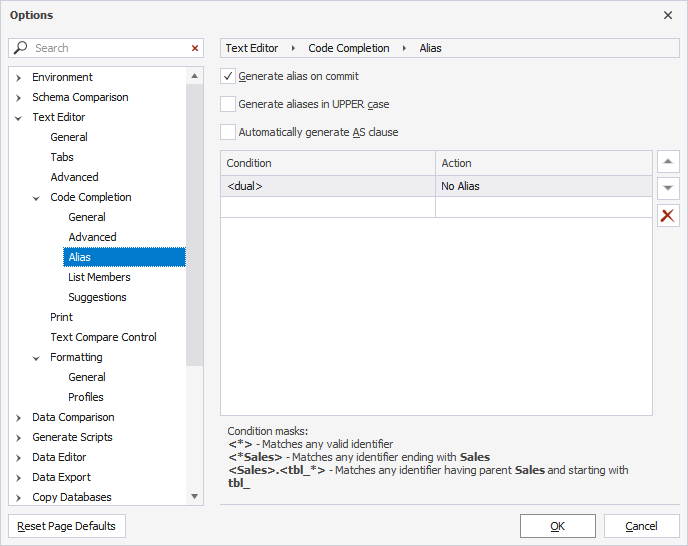Open Text Compare Control page
Screen dimensions: 688x546
point(103,338)
